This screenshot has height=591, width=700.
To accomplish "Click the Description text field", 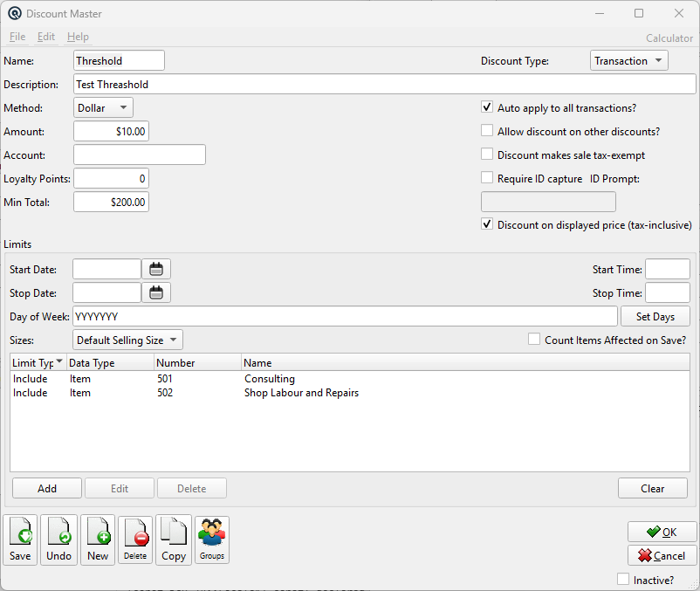I will [385, 85].
